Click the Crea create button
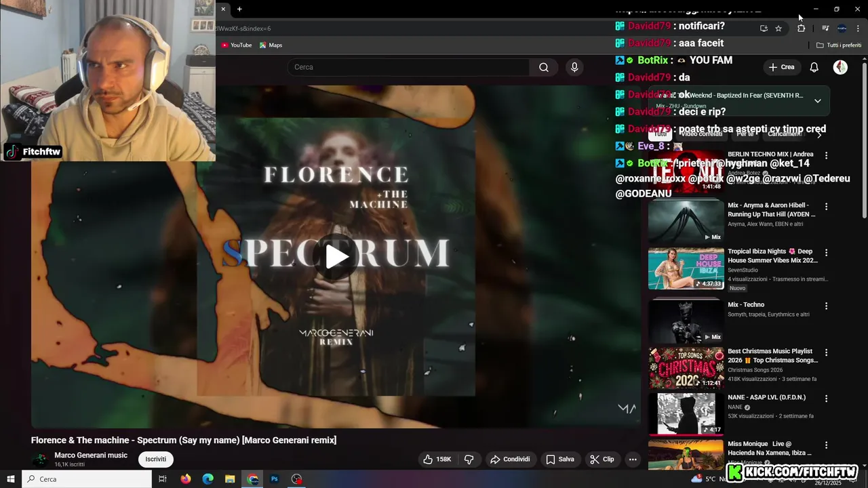 [781, 67]
